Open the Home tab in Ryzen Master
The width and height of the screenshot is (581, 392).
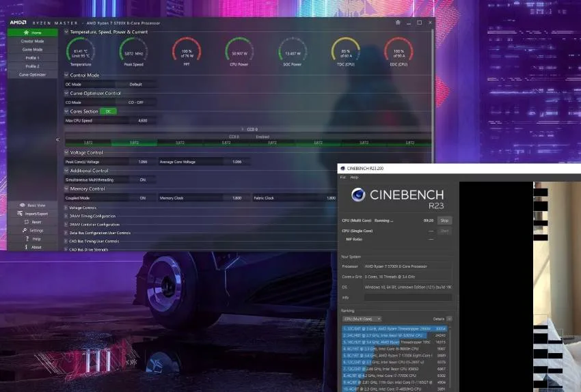(33, 33)
